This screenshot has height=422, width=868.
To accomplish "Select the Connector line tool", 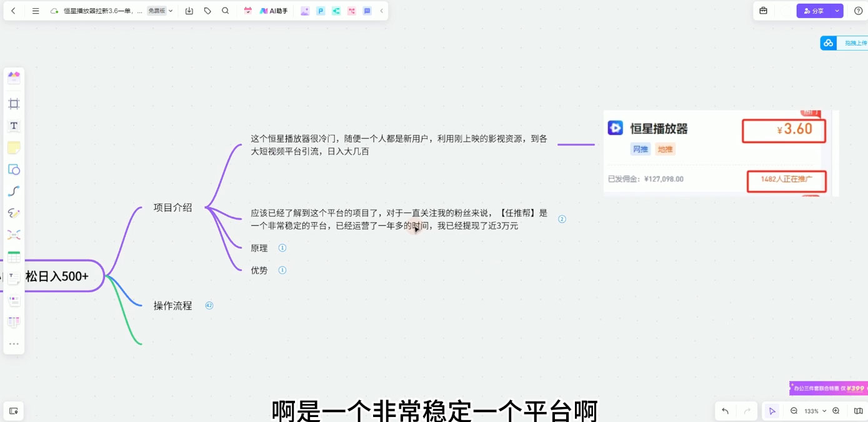I will click(14, 191).
